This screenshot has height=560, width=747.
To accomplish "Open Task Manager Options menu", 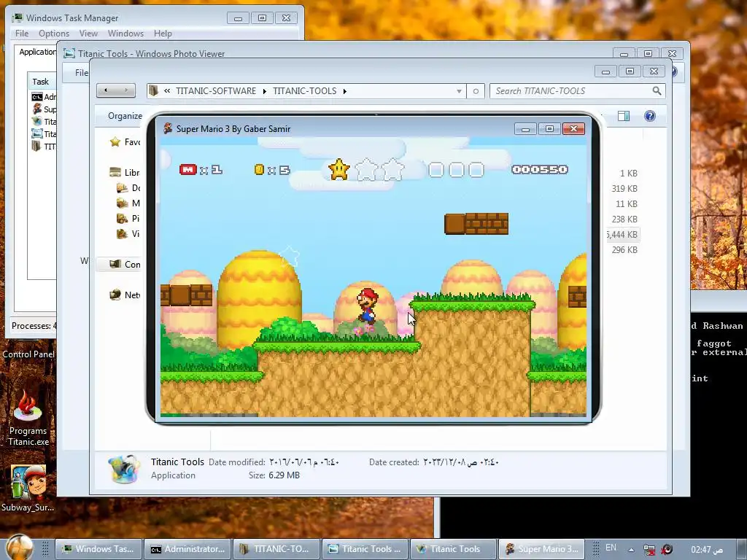I will pos(54,34).
